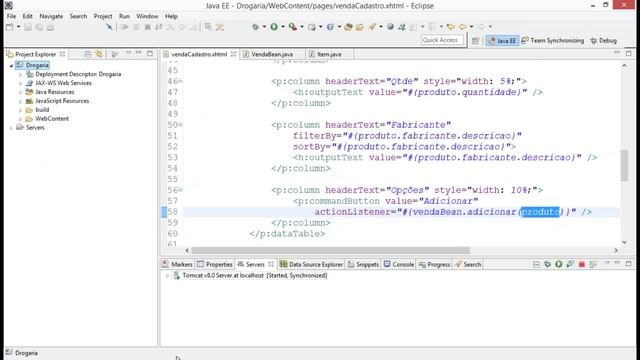Screen dimensions: 640x360
Task: Click the Run Last Tool icon with red toolbox
Action: (293, 27)
